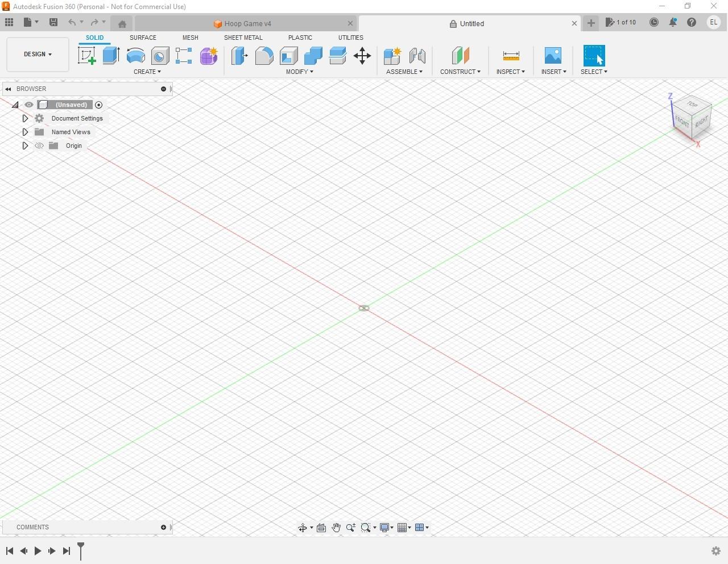Expand the Comments panel with plus button
This screenshot has width=728, height=564.
163,527
